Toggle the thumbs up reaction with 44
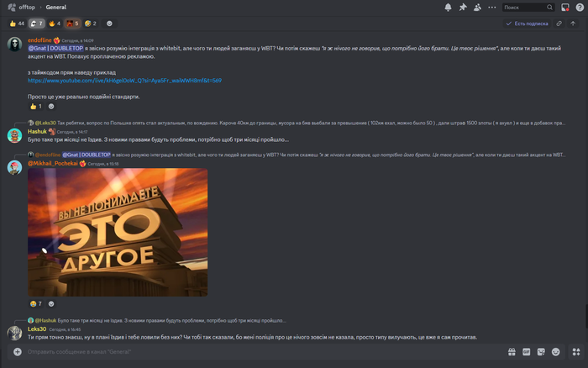588x368 pixels. [x=17, y=24]
